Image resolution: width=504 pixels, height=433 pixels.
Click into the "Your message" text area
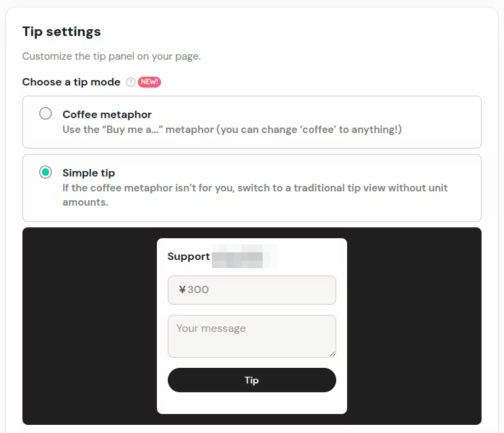tap(251, 336)
